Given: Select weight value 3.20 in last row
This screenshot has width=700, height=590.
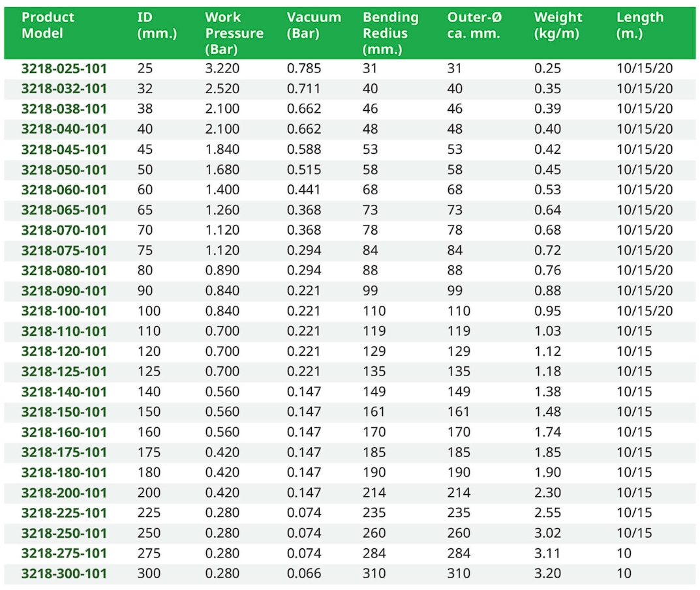Looking at the screenshot, I should click(547, 574).
